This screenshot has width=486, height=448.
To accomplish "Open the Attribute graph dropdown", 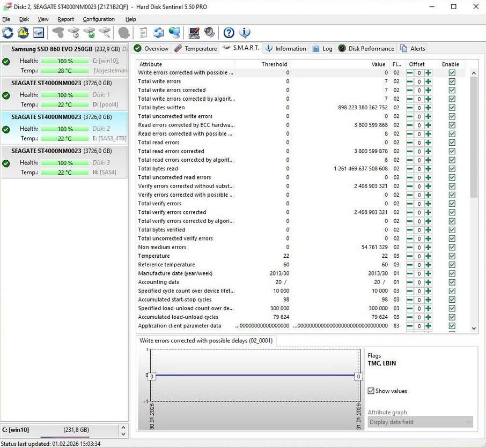I will [x=420, y=422].
